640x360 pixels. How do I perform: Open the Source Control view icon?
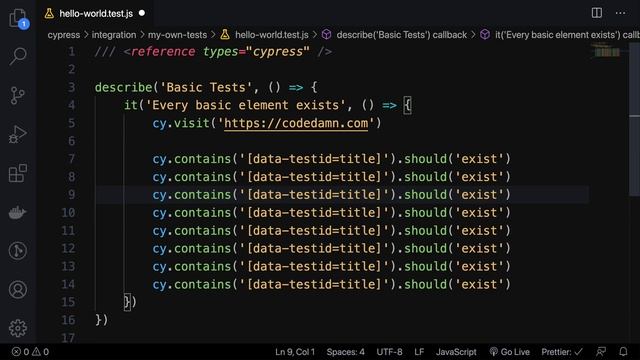(18, 96)
